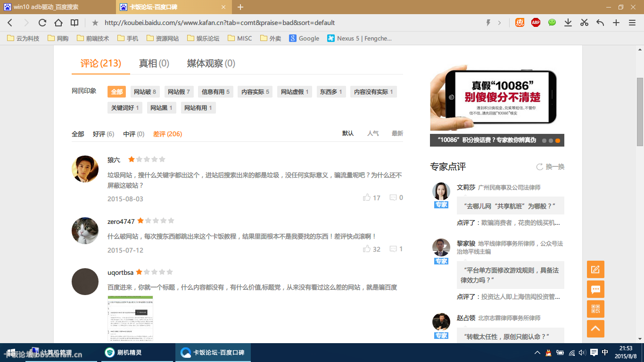
Task: Open a new tab with plus button
Action: click(240, 7)
